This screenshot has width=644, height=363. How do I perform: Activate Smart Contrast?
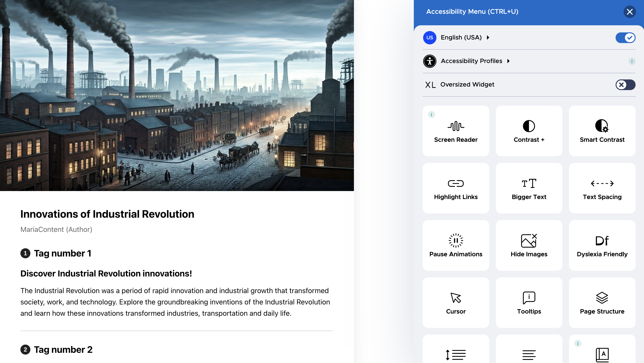pyautogui.click(x=602, y=131)
